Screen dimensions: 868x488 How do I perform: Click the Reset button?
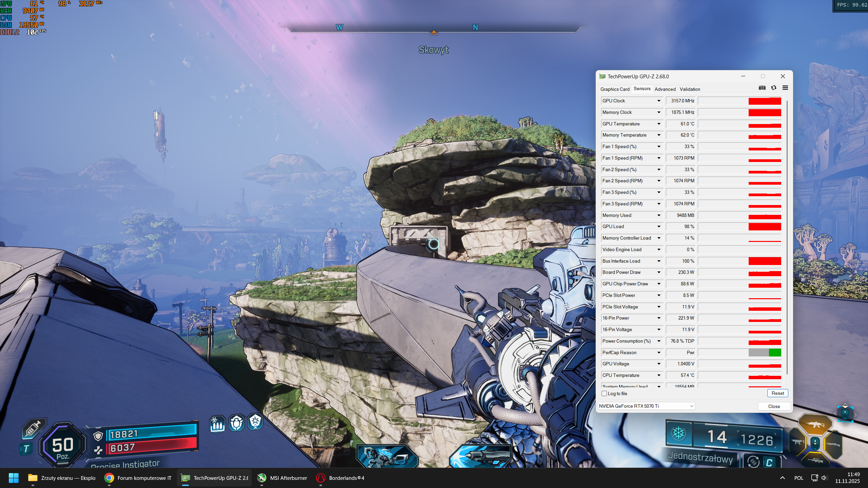[x=777, y=393]
